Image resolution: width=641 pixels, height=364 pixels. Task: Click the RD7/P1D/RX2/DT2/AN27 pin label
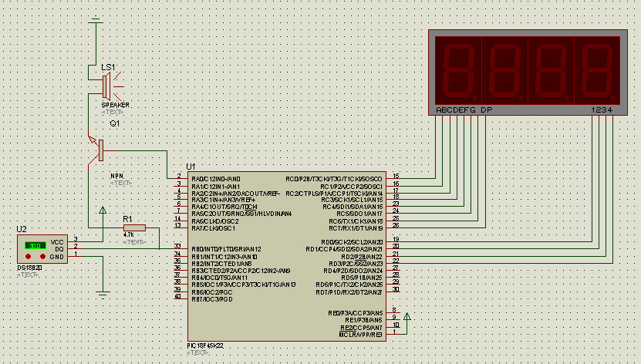coord(349,292)
